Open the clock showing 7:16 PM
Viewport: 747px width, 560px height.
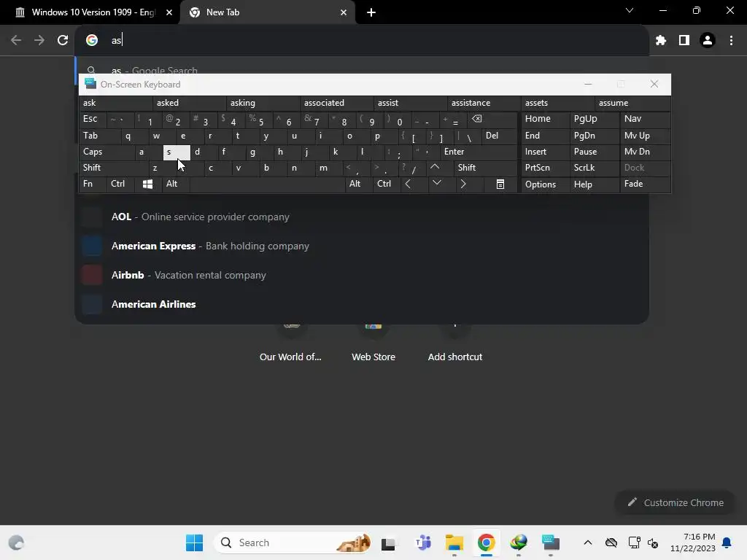[693, 542]
